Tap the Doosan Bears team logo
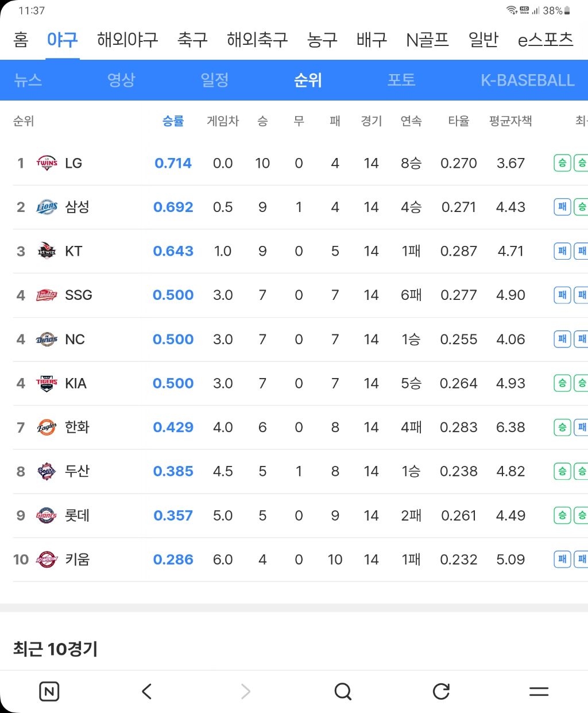The height and width of the screenshot is (713, 588). point(47,471)
